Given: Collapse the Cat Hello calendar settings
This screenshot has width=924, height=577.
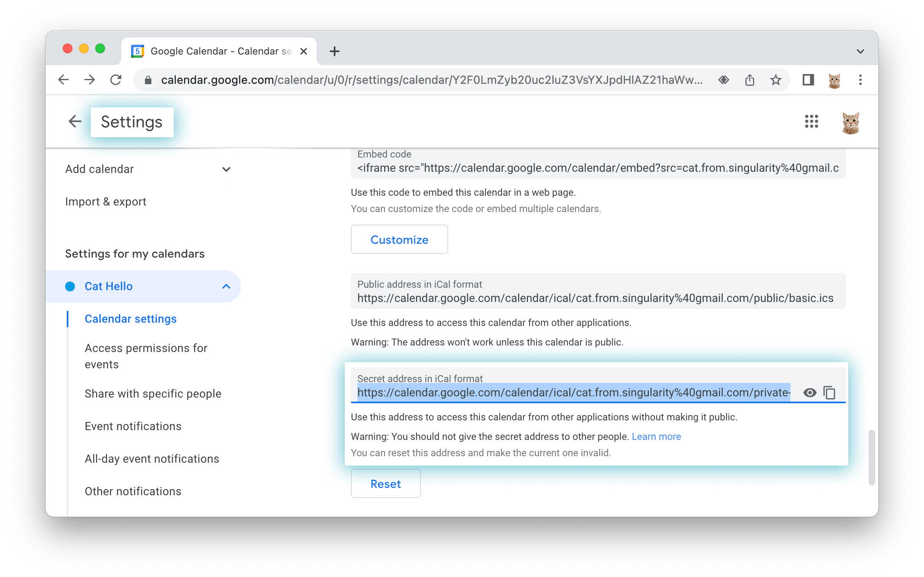Looking at the screenshot, I should [226, 286].
